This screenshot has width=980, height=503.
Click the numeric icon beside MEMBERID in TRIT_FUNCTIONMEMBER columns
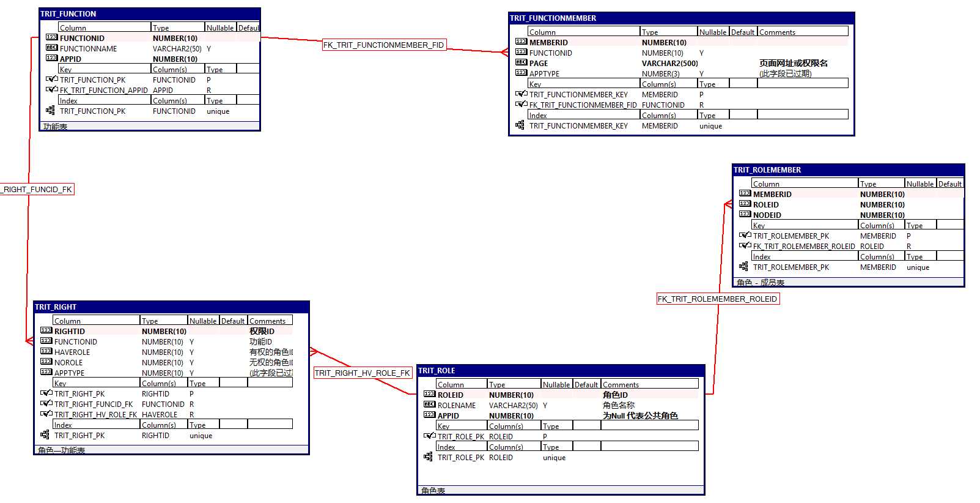521,42
